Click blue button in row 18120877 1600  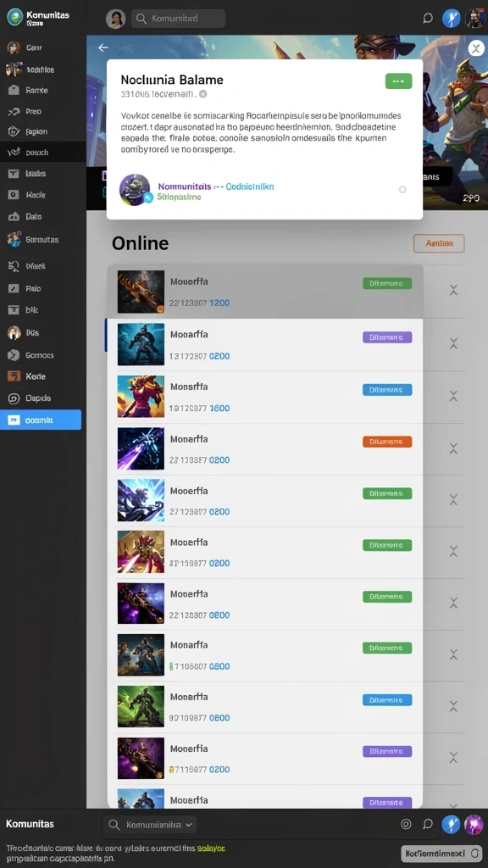[x=387, y=390]
